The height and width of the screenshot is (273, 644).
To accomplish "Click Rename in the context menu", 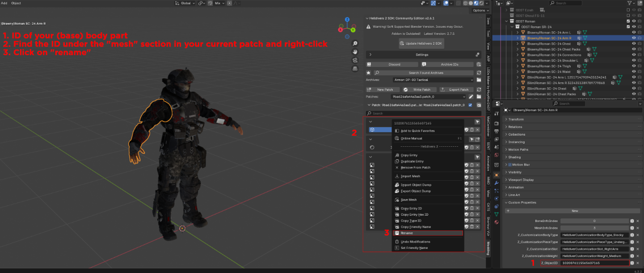I will (x=428, y=233).
